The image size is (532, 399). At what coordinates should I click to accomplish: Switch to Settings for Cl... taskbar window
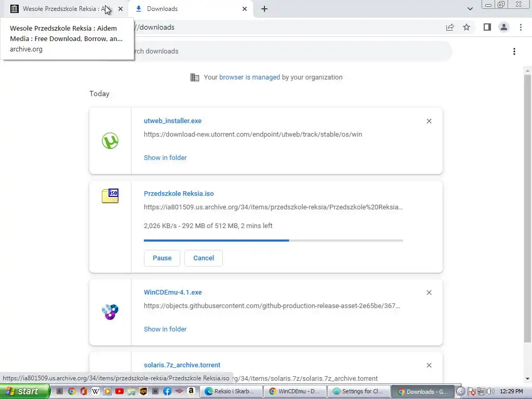tap(359, 391)
